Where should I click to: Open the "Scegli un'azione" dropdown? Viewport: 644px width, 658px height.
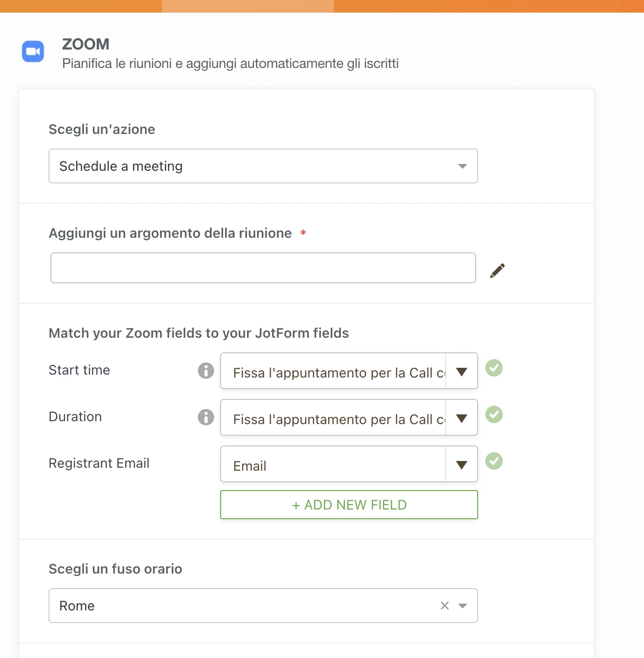tap(263, 166)
